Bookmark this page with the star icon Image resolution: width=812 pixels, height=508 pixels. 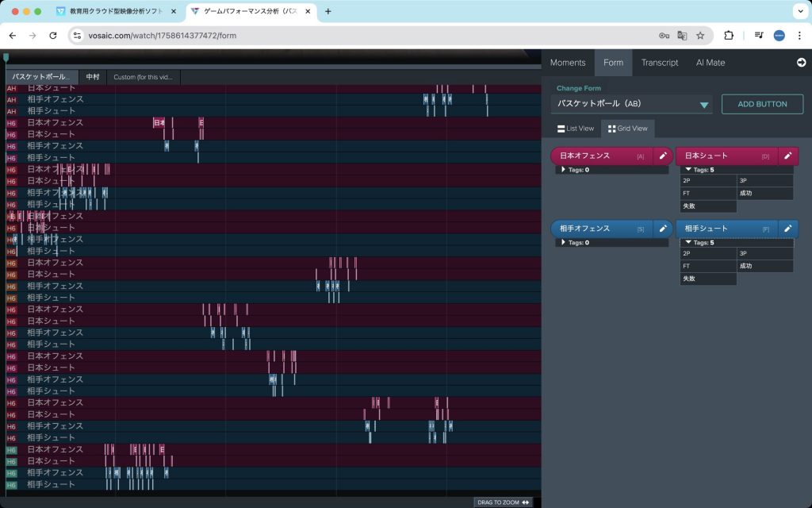pyautogui.click(x=700, y=36)
